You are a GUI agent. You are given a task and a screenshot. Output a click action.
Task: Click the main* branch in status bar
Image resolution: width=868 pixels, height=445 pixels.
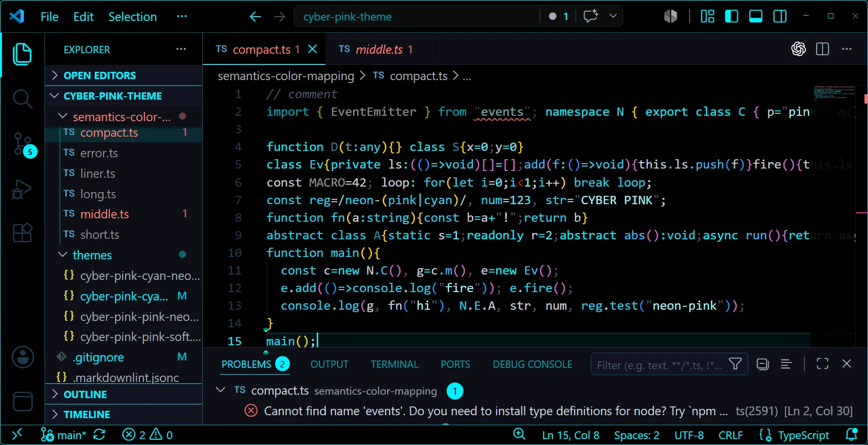pyautogui.click(x=64, y=435)
